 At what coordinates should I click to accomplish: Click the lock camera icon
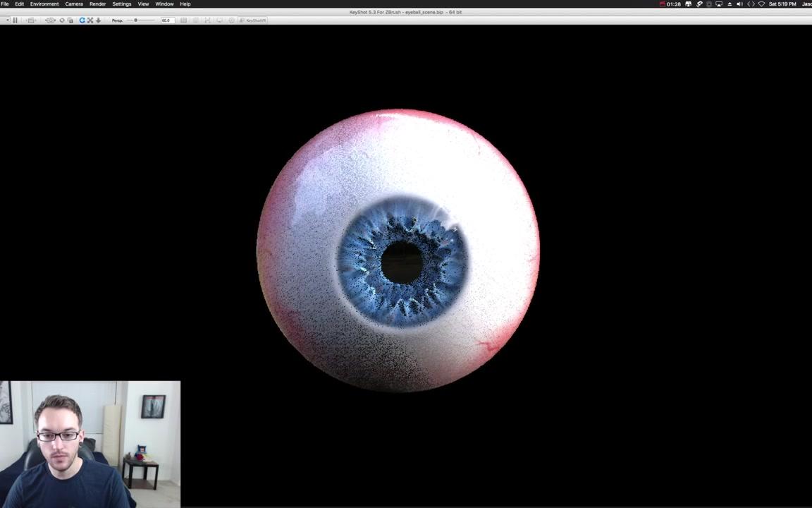pos(70,20)
